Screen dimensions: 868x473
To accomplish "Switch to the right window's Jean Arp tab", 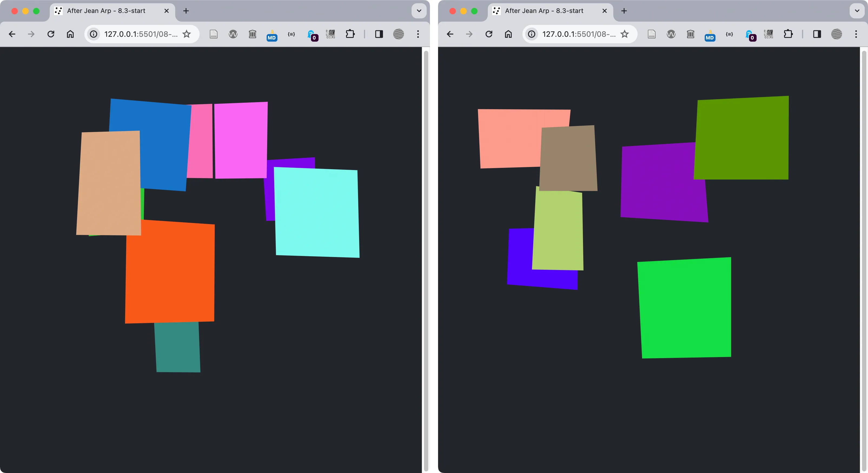I will (543, 11).
